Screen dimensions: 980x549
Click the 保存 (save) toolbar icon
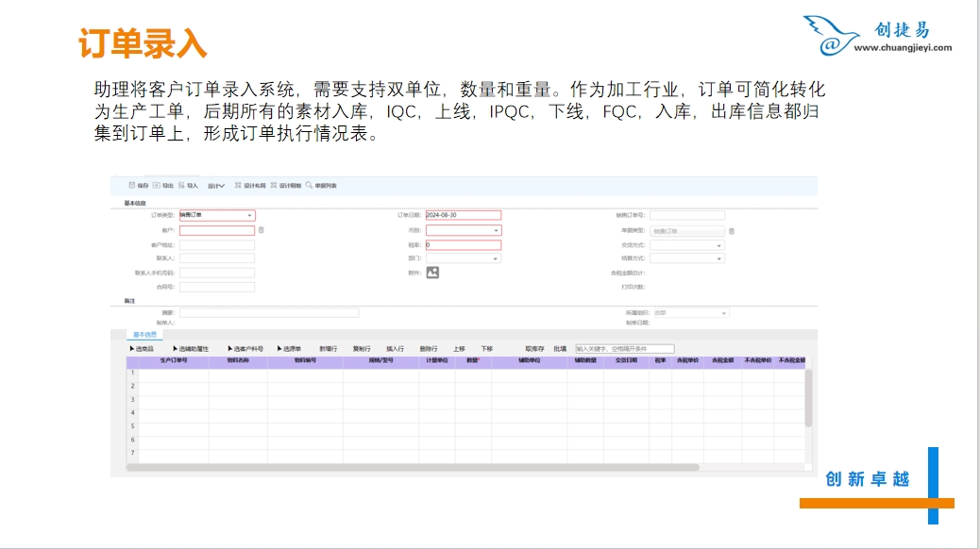pyautogui.click(x=132, y=186)
